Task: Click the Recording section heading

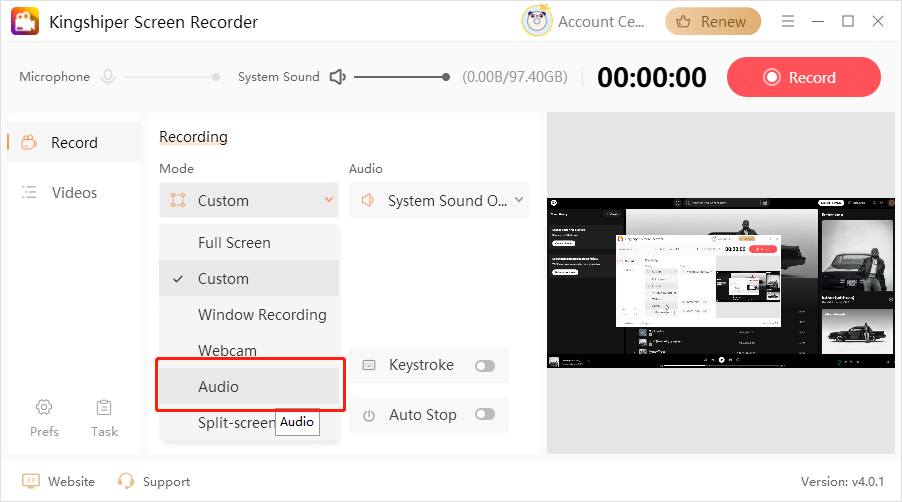Action: pos(193,137)
